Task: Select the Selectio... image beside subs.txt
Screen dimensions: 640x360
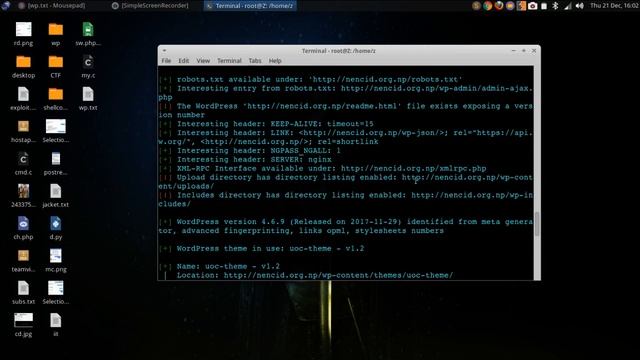Action: [x=56, y=288]
